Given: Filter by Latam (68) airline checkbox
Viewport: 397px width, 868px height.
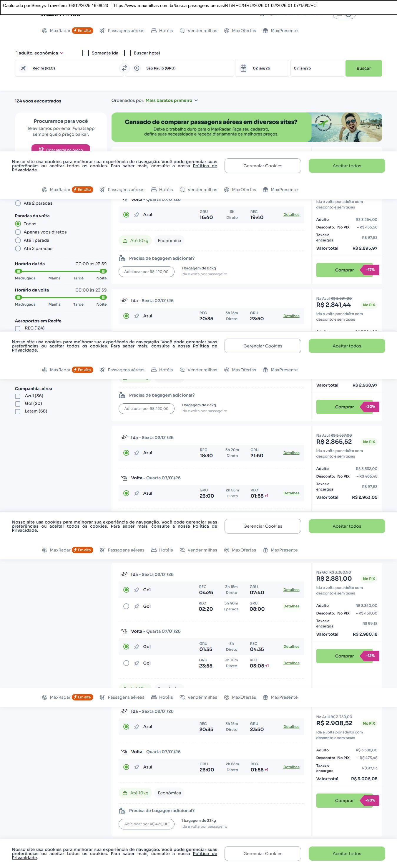Looking at the screenshot, I should pyautogui.click(x=18, y=411).
